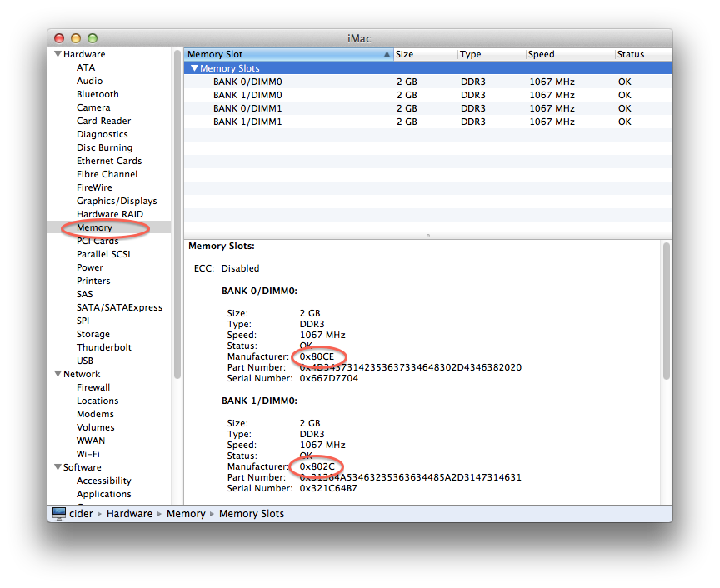Open Disc Burning information
The image size is (720, 588).
pyautogui.click(x=105, y=147)
